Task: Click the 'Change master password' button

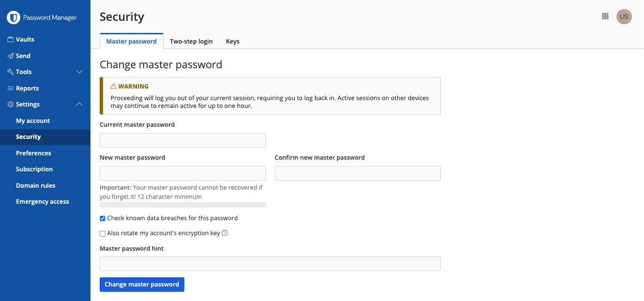Action: [141, 284]
